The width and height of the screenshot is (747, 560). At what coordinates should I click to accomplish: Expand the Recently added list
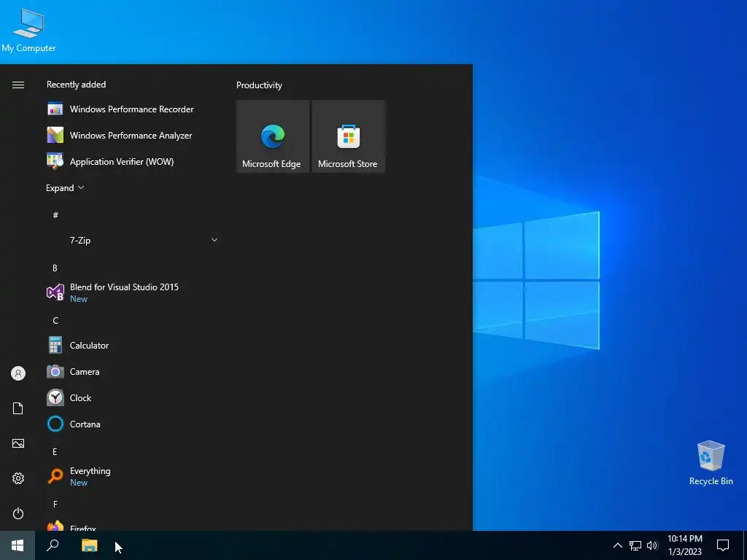(x=65, y=187)
